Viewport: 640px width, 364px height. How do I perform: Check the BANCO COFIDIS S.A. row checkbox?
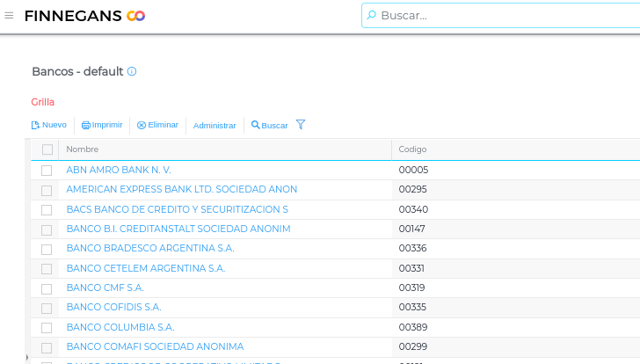(x=47, y=309)
